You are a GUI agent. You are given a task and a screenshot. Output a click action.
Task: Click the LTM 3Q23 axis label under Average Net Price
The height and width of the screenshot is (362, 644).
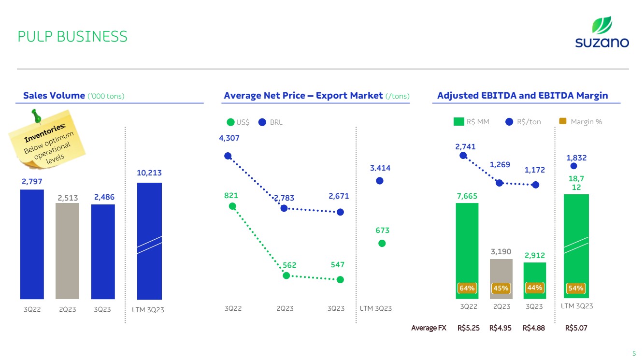click(376, 308)
